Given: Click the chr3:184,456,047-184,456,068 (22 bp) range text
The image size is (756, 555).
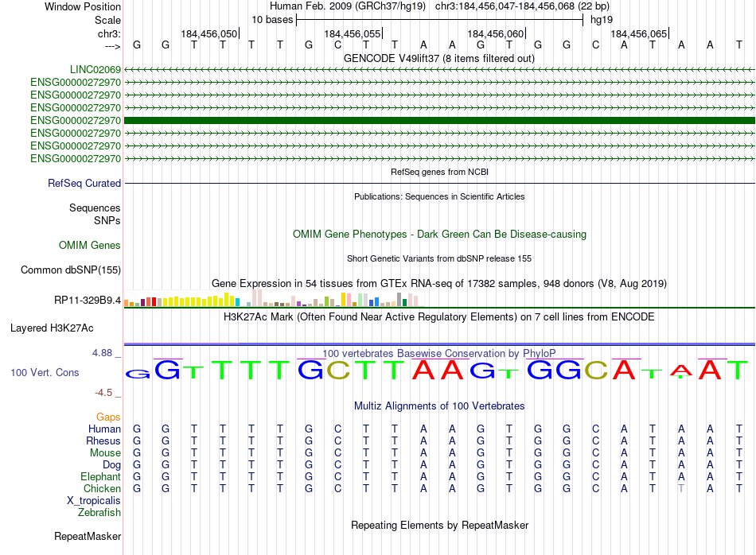Looking at the screenshot, I should pyautogui.click(x=522, y=6).
